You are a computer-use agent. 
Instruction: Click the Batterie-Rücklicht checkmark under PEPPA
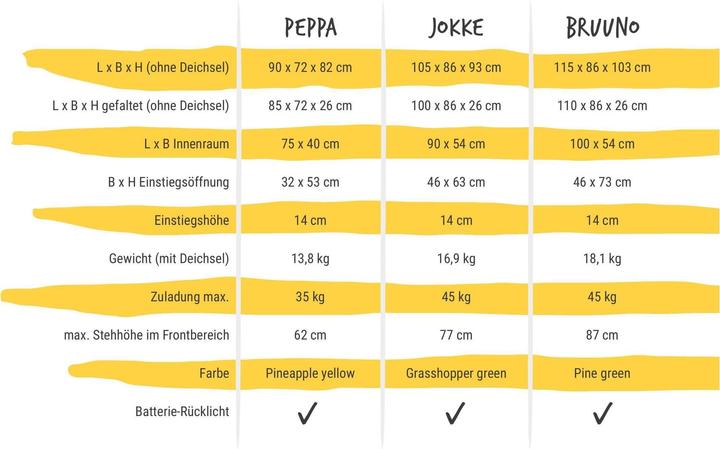308,413
